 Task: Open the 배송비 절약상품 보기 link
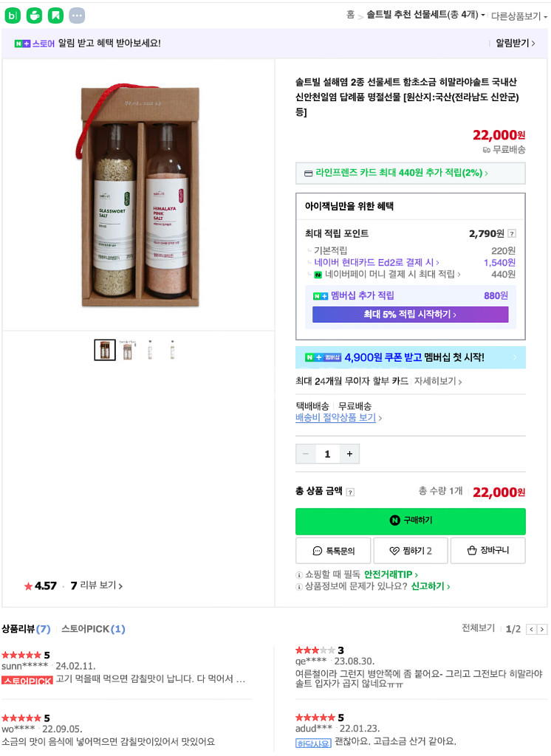[338, 418]
